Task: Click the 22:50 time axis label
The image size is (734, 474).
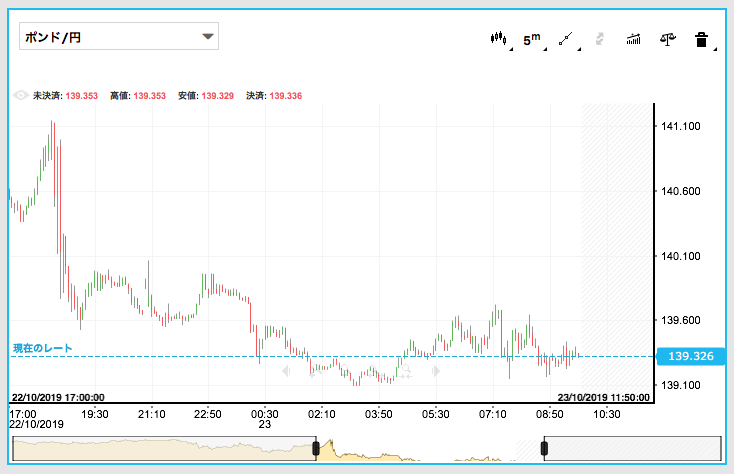Action: (208, 414)
